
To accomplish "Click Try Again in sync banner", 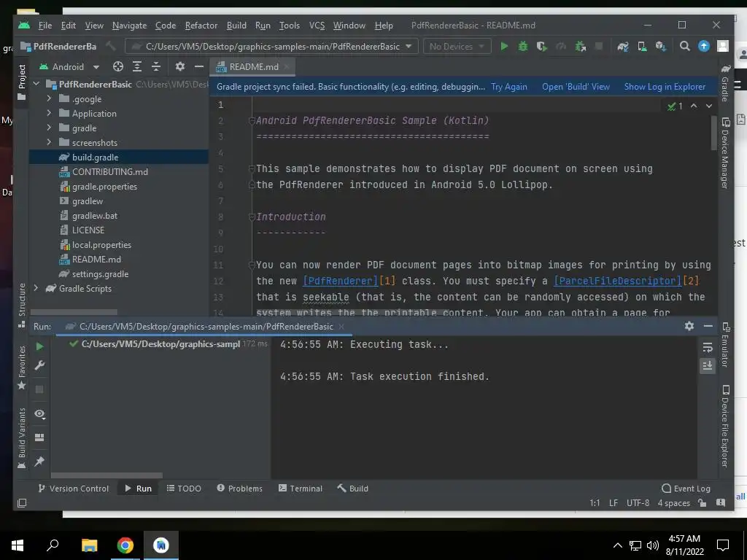I will coord(508,87).
